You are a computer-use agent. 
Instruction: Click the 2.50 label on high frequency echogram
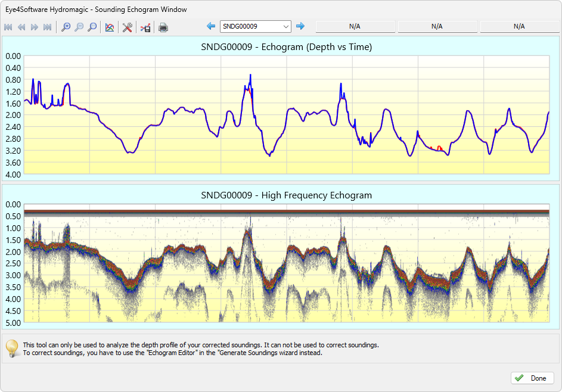coord(13,263)
